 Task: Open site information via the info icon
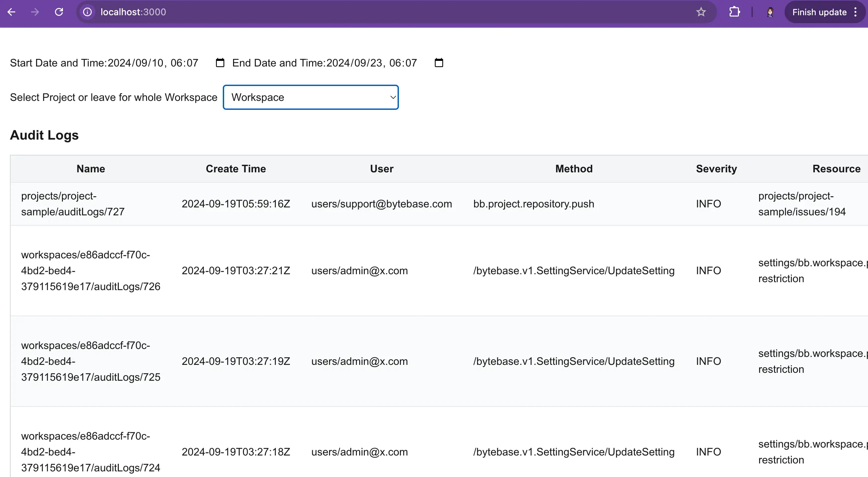pyautogui.click(x=87, y=12)
